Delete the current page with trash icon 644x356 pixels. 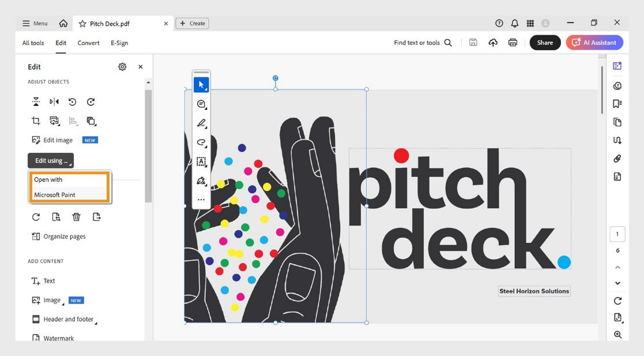pyautogui.click(x=76, y=216)
